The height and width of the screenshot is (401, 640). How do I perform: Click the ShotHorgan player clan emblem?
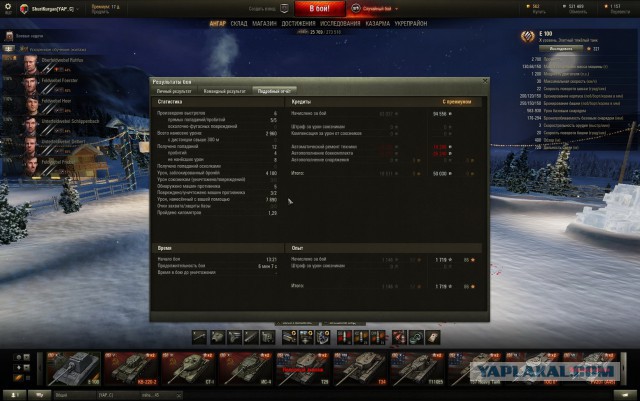[24, 9]
